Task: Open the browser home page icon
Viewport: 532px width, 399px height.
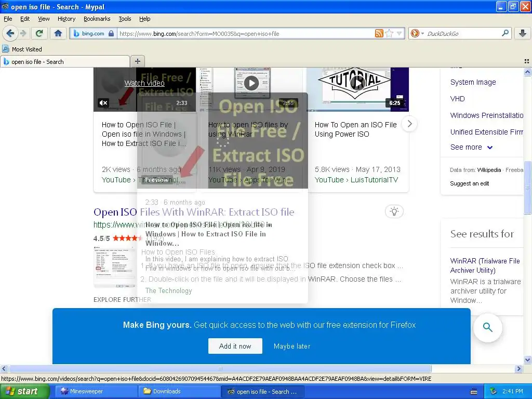Action: click(58, 33)
